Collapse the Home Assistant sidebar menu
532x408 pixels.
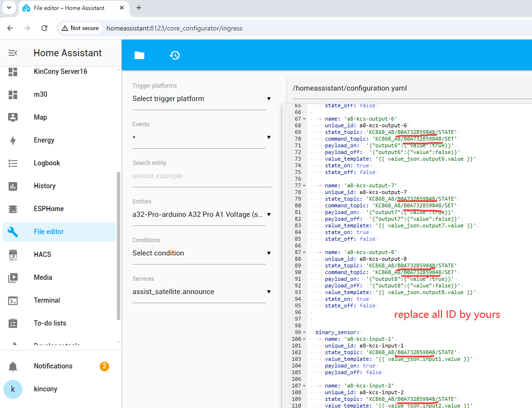tap(13, 53)
